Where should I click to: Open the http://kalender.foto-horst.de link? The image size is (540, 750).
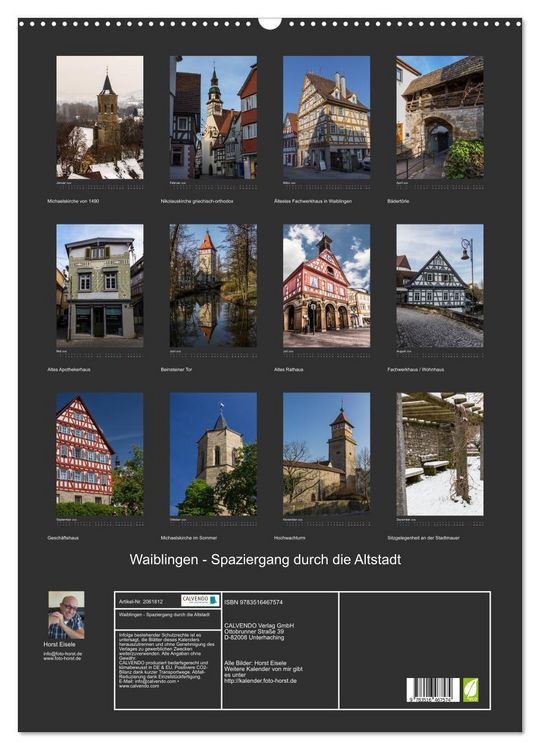click(260, 681)
